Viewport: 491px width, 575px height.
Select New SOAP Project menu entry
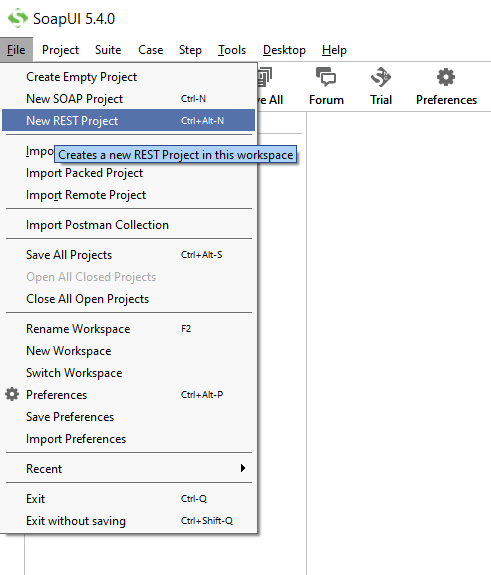[x=128, y=99]
